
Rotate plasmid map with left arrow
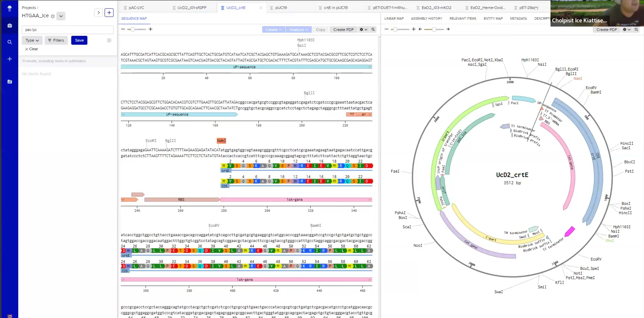[420, 29]
